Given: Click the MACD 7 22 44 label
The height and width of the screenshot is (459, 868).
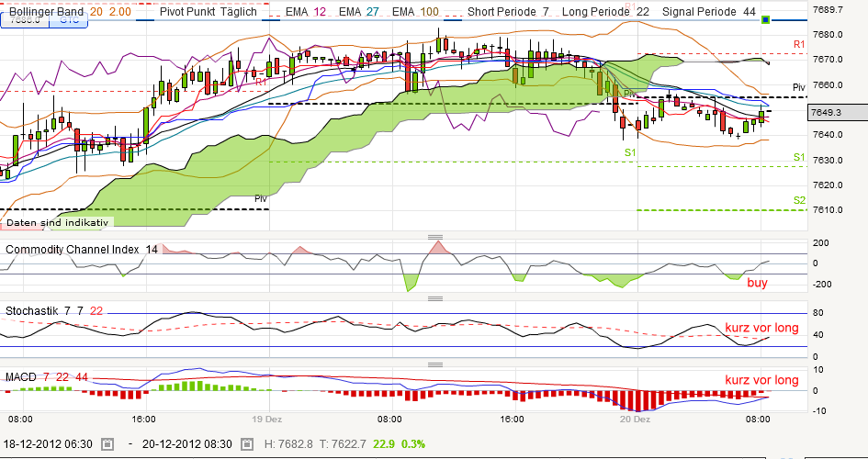Looking at the screenshot, I should click(47, 377).
